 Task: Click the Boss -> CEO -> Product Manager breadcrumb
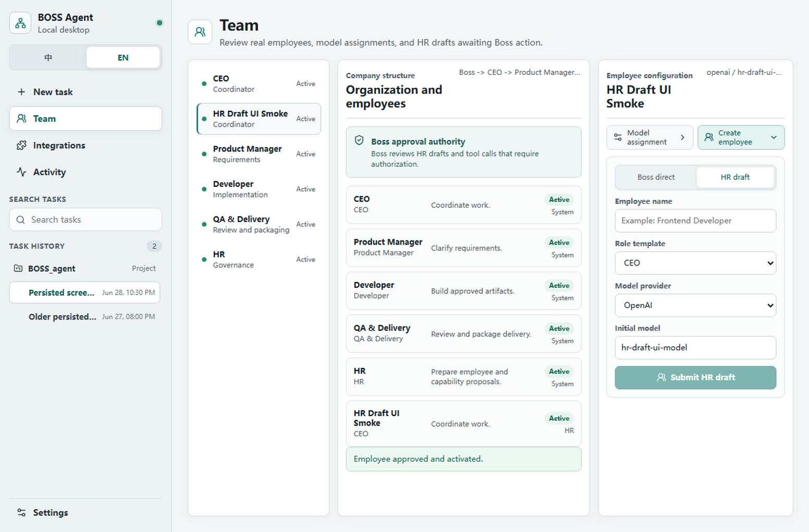point(519,72)
